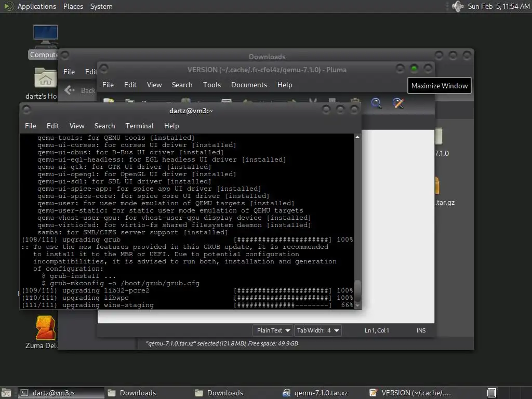Click the New document icon in Pluma toolbar
532x399 pixels.
pyautogui.click(x=109, y=101)
